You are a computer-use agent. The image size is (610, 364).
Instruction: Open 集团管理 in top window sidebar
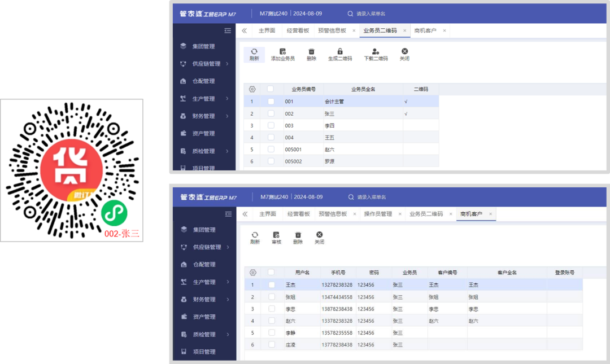point(204,46)
